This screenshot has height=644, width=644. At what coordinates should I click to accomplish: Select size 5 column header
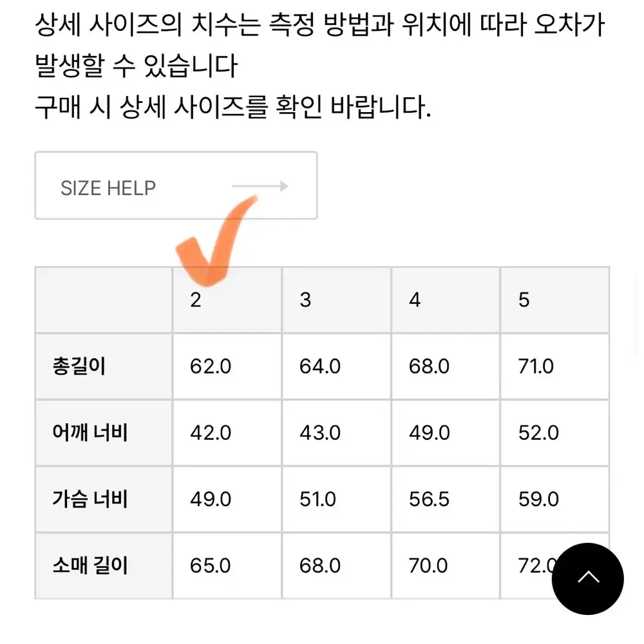555,300
